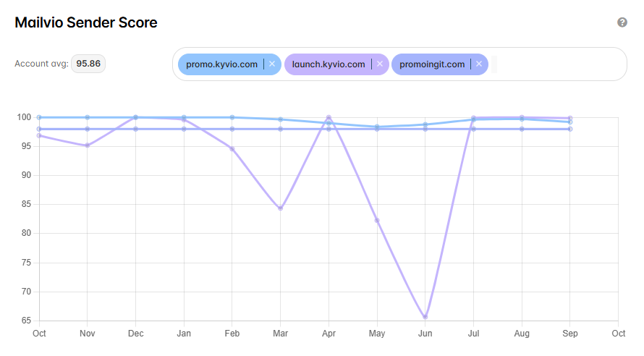The height and width of the screenshot is (356, 644).
Task: Select the promo.kyvio.com October data point at 100
Action: coord(39,117)
